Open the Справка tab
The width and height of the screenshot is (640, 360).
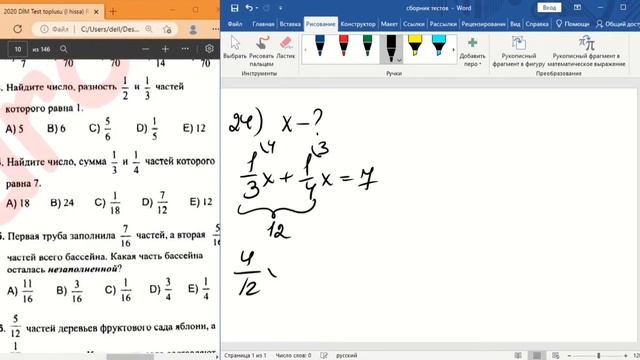coord(537,24)
